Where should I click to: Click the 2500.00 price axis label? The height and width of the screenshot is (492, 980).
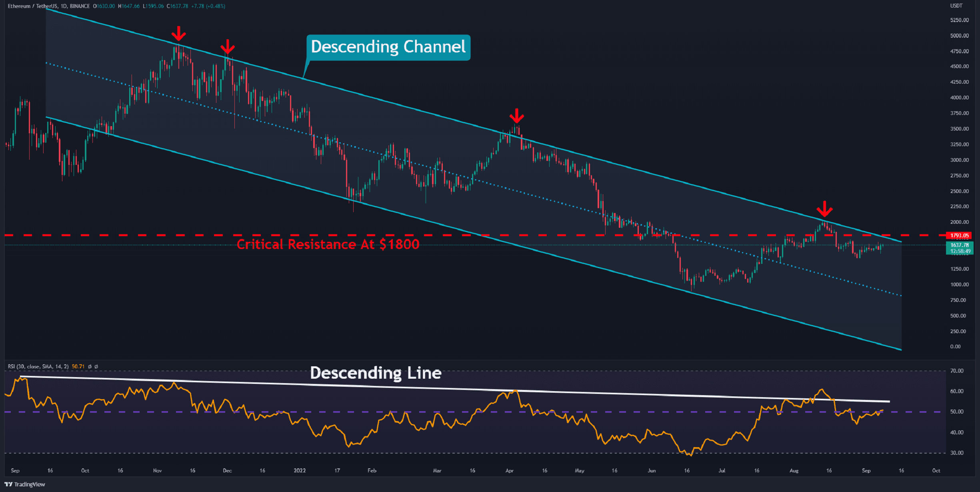click(x=960, y=191)
